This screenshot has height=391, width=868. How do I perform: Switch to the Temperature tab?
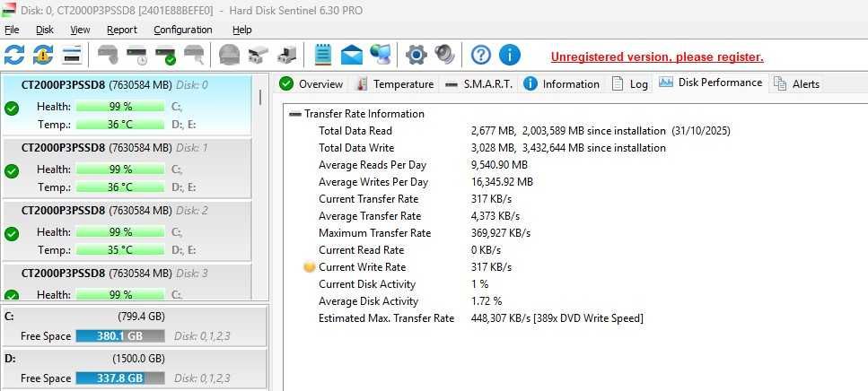(395, 84)
